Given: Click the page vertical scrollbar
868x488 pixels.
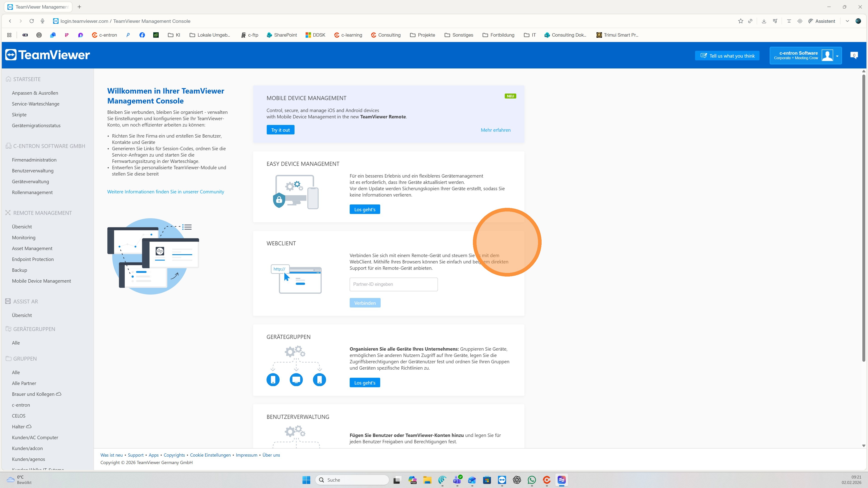Looking at the screenshot, I should [863, 219].
